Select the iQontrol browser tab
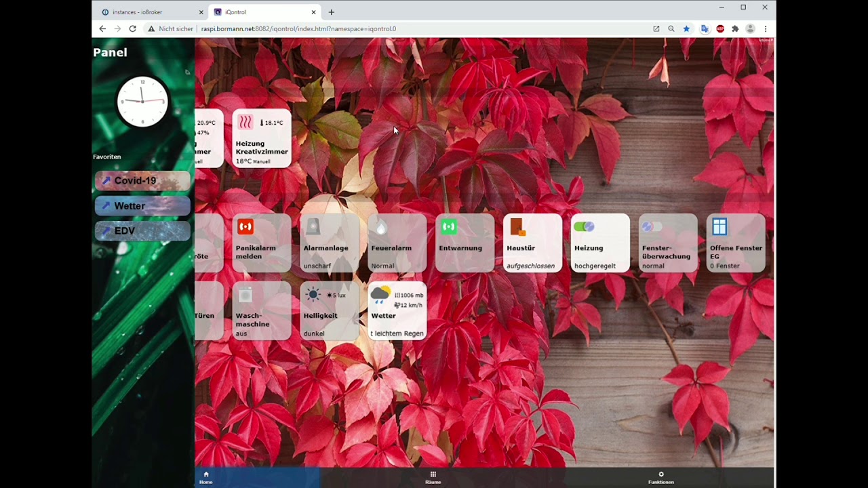 264,12
